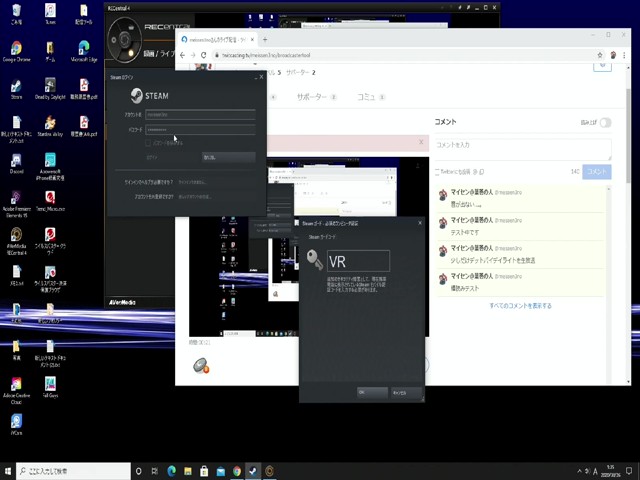Select the Chrome browser tab for the live stream
The image size is (640, 480).
point(218,40)
